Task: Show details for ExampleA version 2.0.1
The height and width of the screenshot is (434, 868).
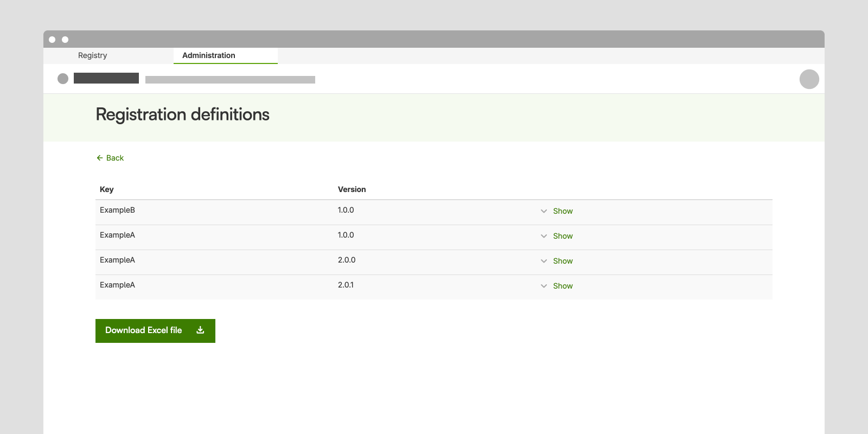Action: 563,286
